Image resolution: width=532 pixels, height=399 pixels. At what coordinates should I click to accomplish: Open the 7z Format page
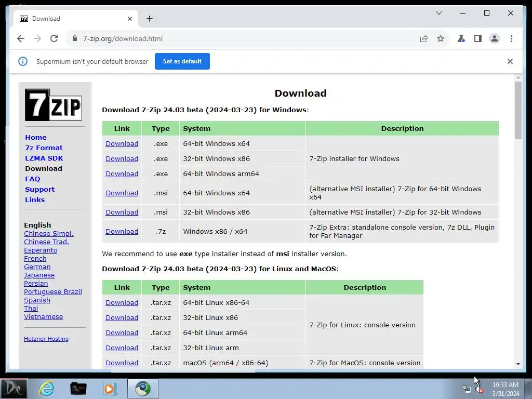tap(44, 148)
